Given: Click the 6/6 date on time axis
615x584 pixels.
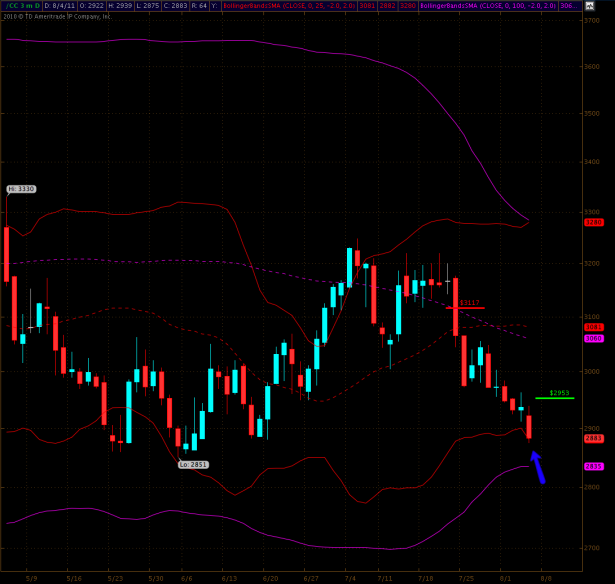Looking at the screenshot, I should 186,578.
